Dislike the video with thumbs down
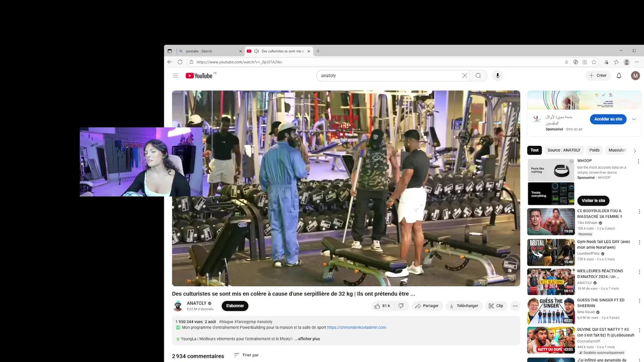The image size is (644, 362). tap(401, 306)
